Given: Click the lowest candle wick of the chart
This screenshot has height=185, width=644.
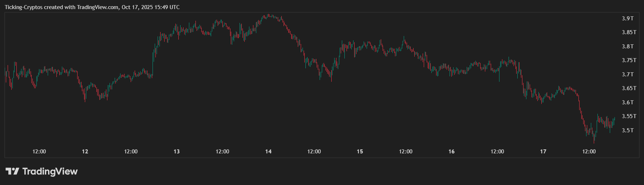Looking at the screenshot, I should point(594,142).
